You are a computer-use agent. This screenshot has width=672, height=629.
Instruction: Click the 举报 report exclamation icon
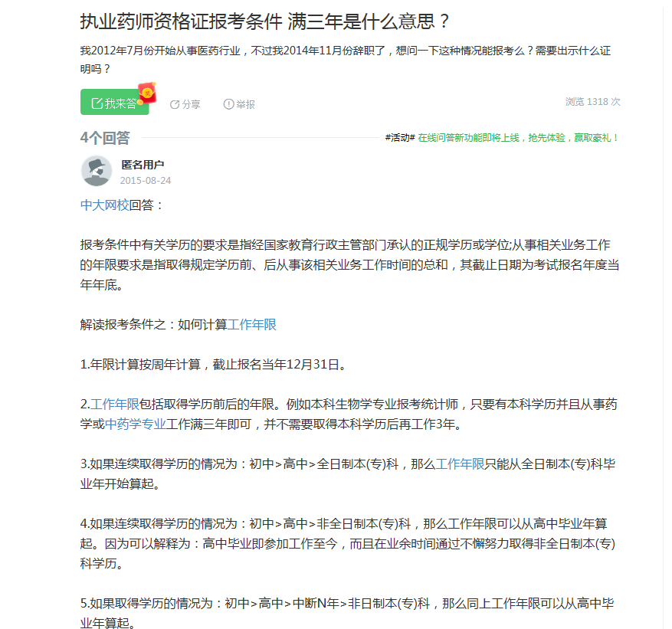[228, 104]
